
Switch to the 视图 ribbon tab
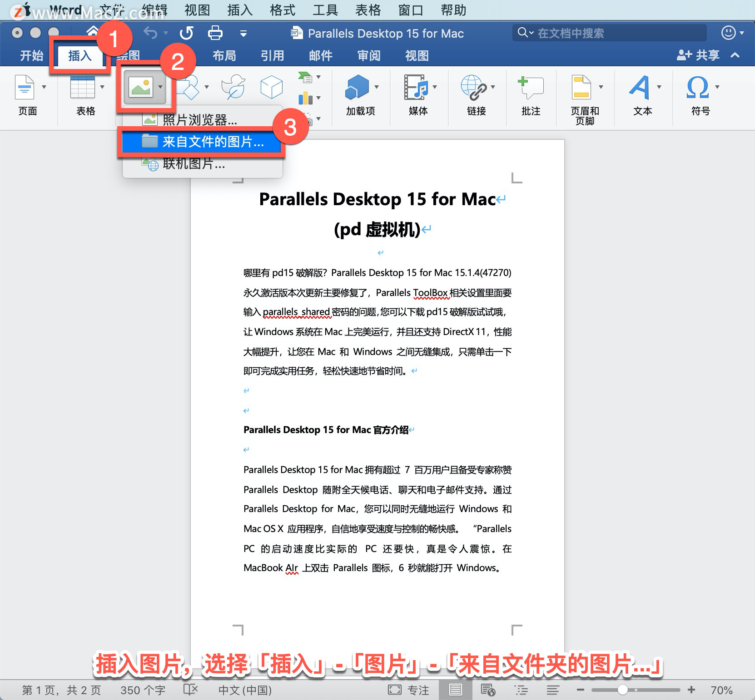coord(417,55)
